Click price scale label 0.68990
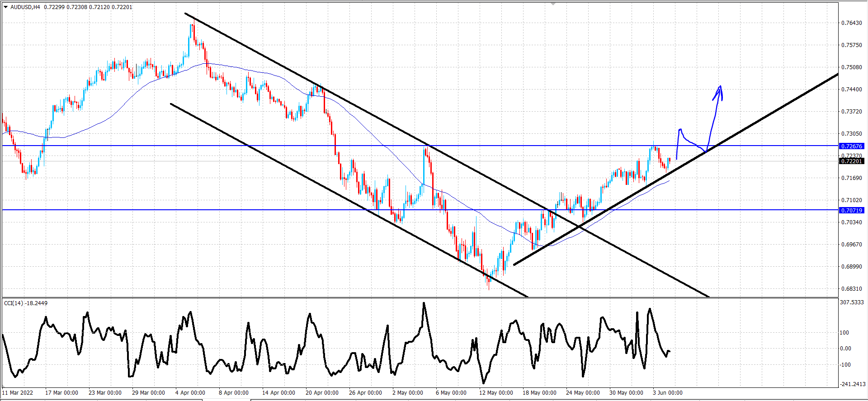Viewport: 868px width, 401px height. click(851, 267)
